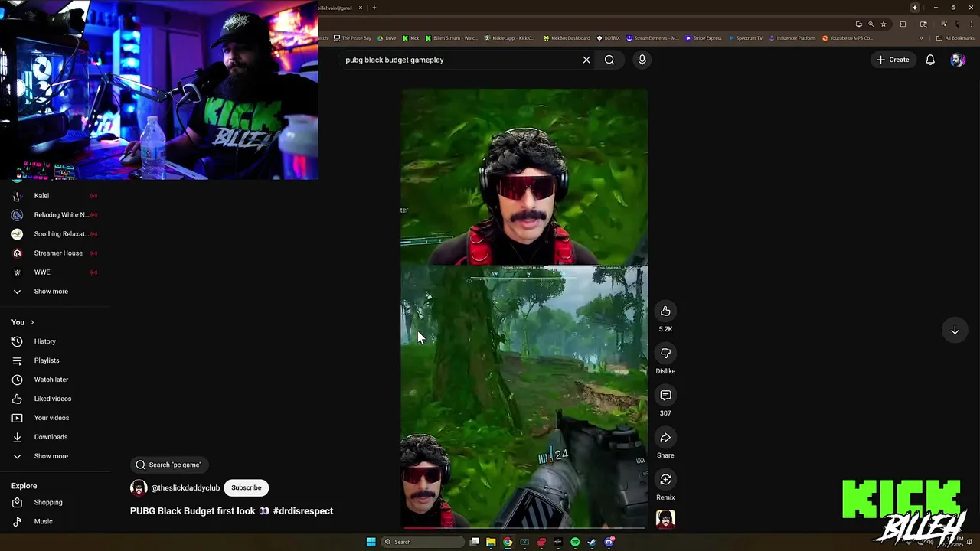
Task: Show hidden bookmarks with double chevron
Action: coord(921,38)
